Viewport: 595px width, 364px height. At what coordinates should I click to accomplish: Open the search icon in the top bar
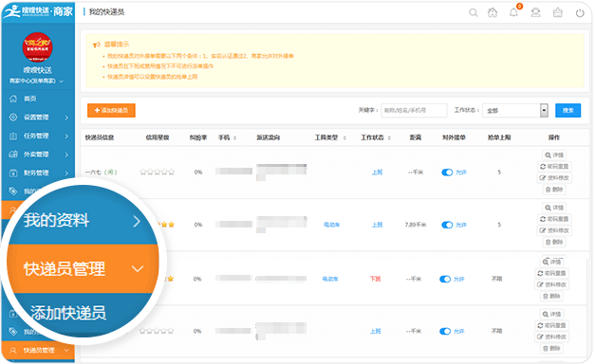[473, 12]
